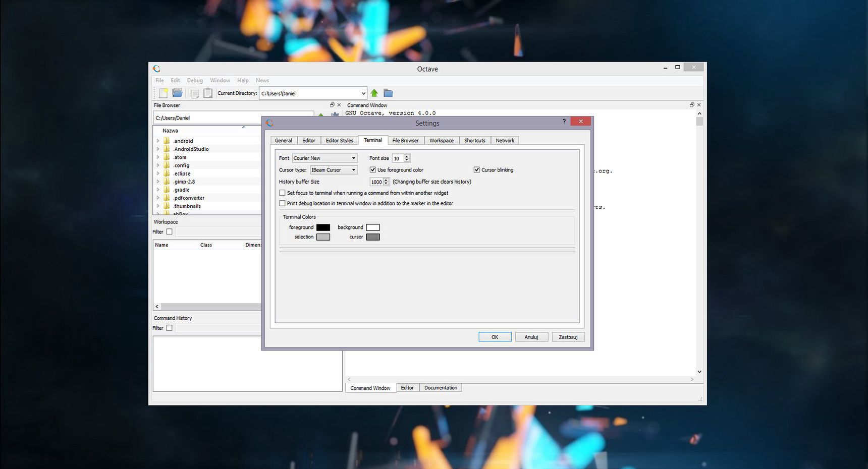The height and width of the screenshot is (469, 868).
Task: Switch to the Workspace settings tab
Action: point(442,141)
